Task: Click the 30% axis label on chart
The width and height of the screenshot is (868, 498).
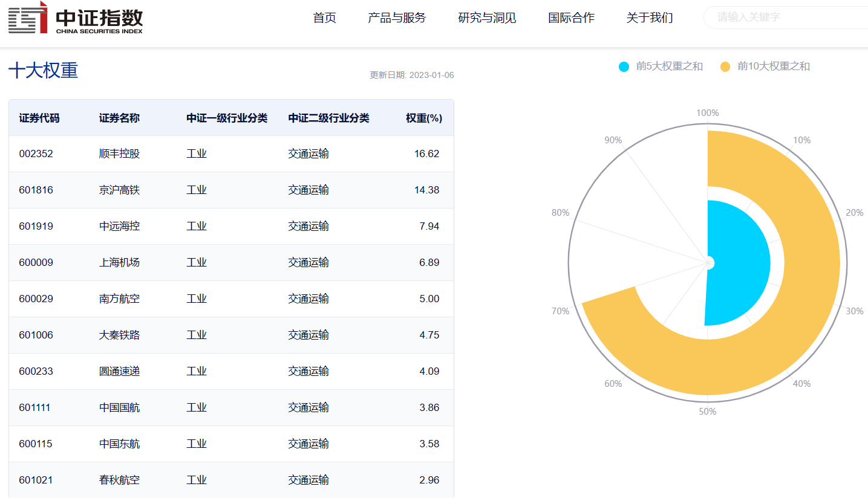Action: [x=854, y=311]
